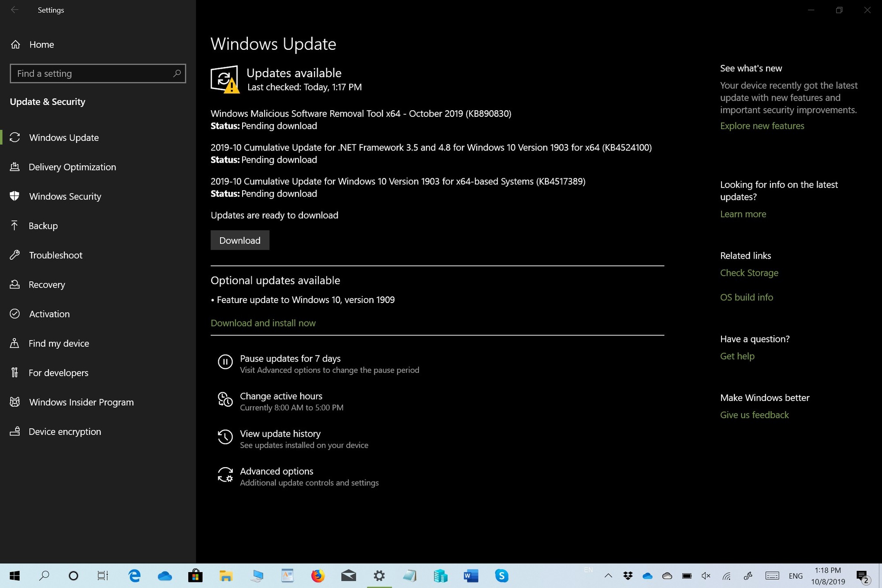Viewport: 882px width, 588px height.
Task: Open the OS build info link
Action: 747,297
